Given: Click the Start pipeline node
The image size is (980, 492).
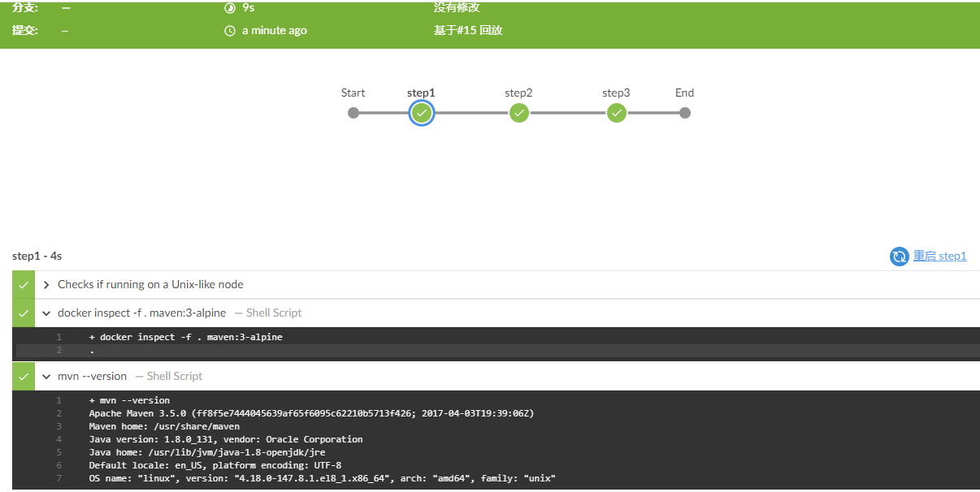Looking at the screenshot, I should click(353, 113).
